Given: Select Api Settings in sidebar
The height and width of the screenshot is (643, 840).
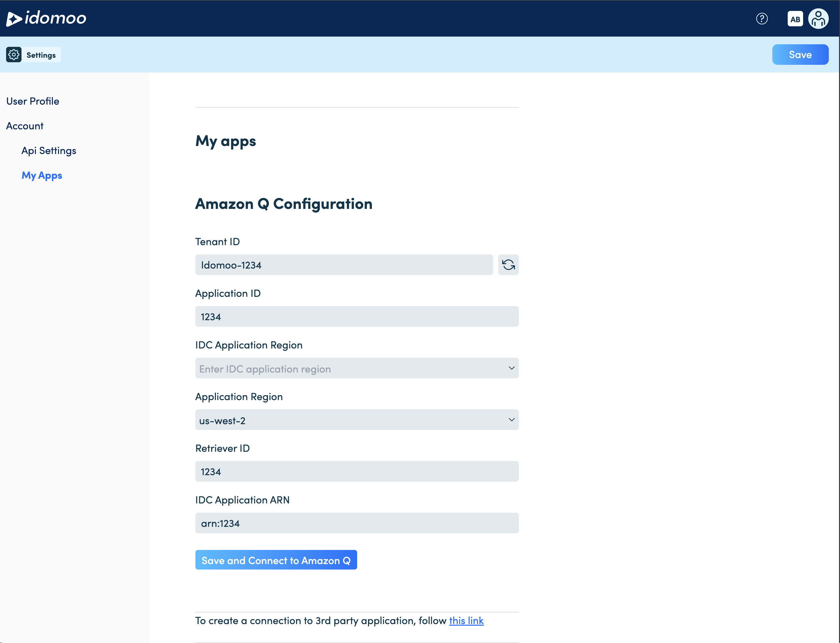Looking at the screenshot, I should click(x=49, y=151).
